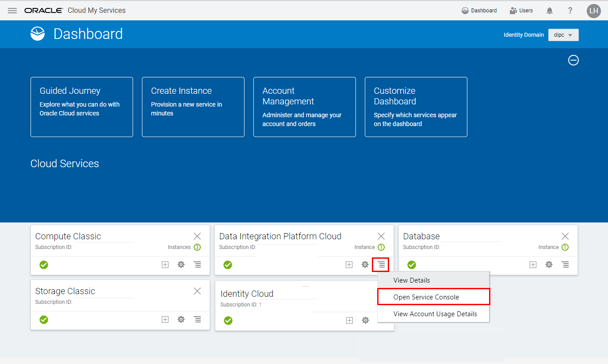This screenshot has width=608, height=364.
Task: Create a Storage Classic instance with the plus icon
Action: pos(165,320)
